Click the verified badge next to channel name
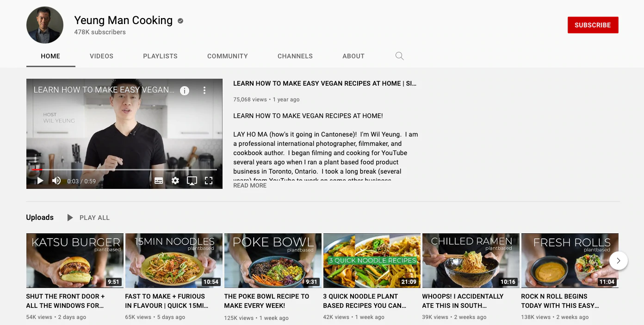Viewport: 644px width, 325px height. point(180,20)
